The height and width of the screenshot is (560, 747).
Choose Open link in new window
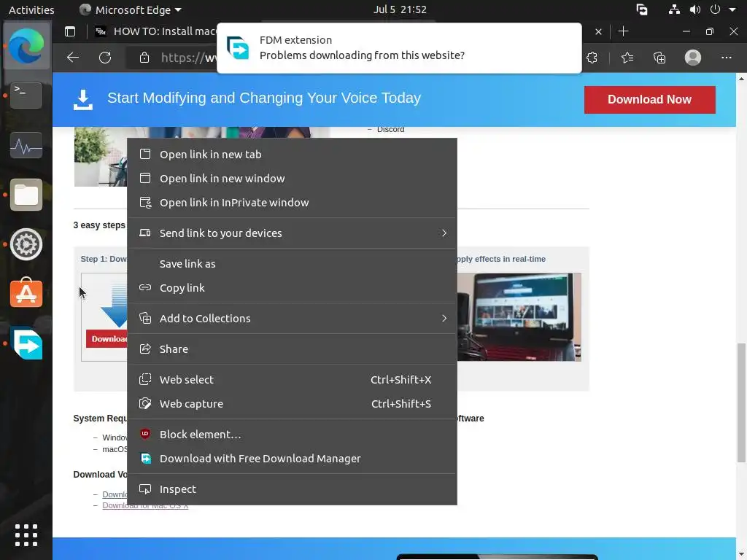tap(292, 178)
